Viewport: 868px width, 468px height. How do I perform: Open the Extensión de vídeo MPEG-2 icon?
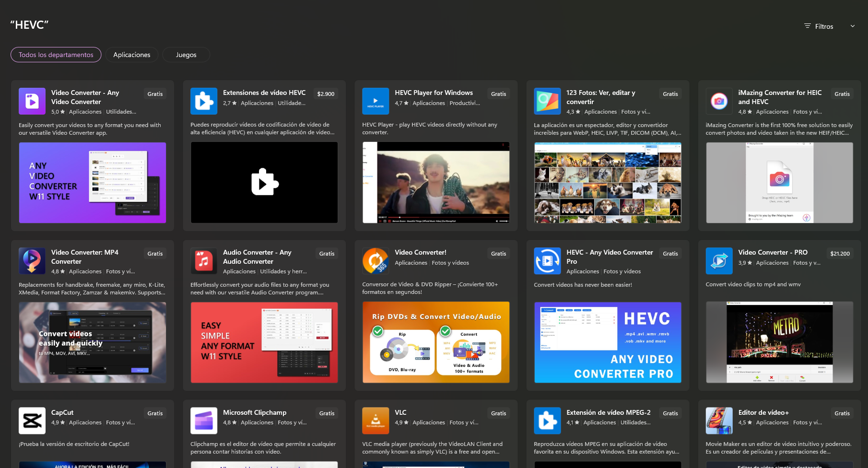547,421
